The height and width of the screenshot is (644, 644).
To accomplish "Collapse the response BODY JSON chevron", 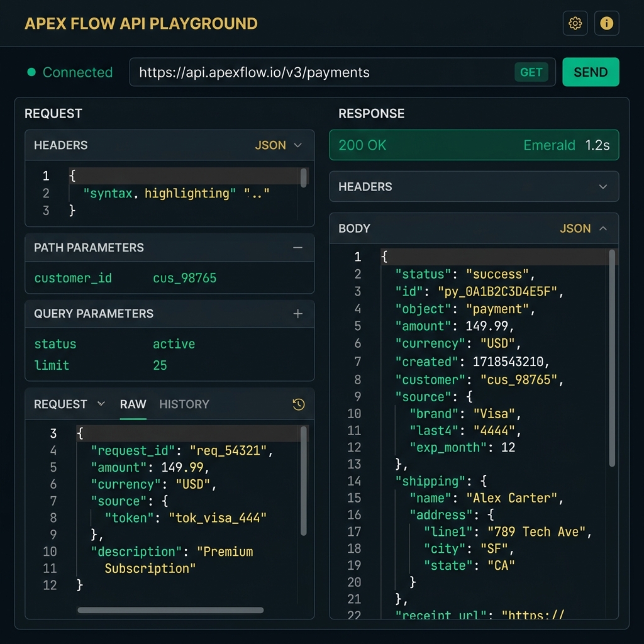I will [603, 228].
